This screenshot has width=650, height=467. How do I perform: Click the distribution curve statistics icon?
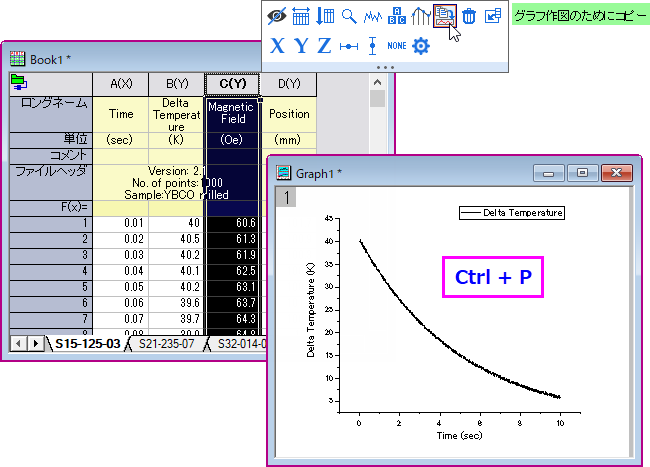[421, 16]
